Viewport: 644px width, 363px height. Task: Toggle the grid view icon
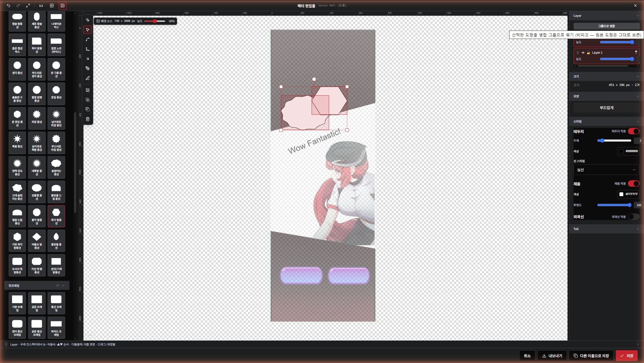(52, 6)
